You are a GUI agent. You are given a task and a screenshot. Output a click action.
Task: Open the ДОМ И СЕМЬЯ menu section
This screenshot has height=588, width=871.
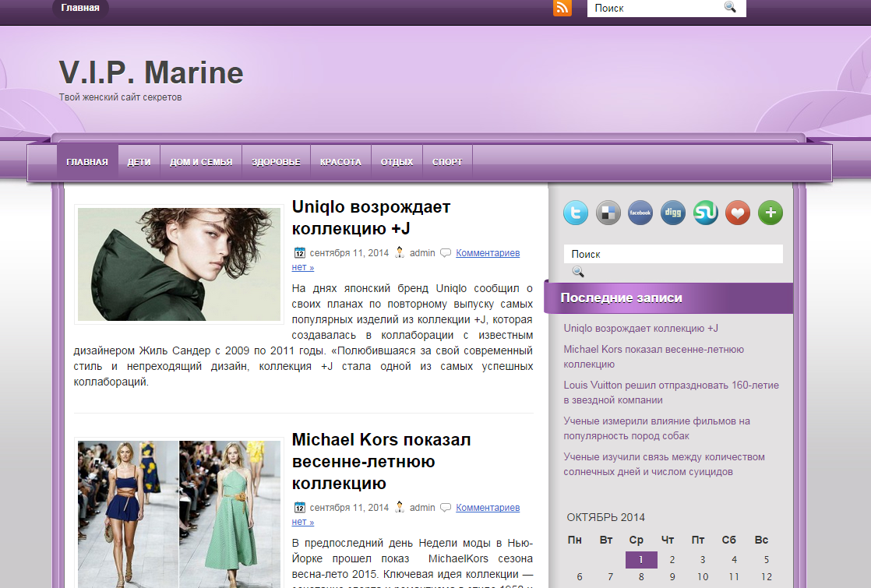[x=201, y=162]
